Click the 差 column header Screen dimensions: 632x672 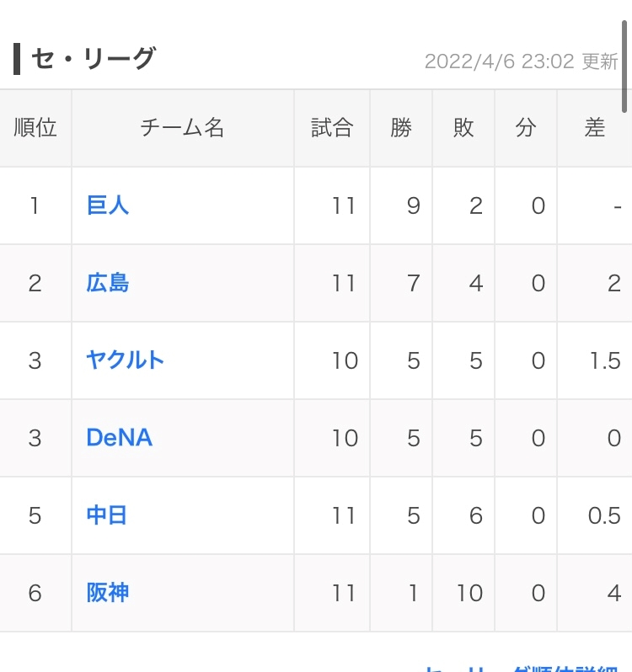[x=595, y=128]
